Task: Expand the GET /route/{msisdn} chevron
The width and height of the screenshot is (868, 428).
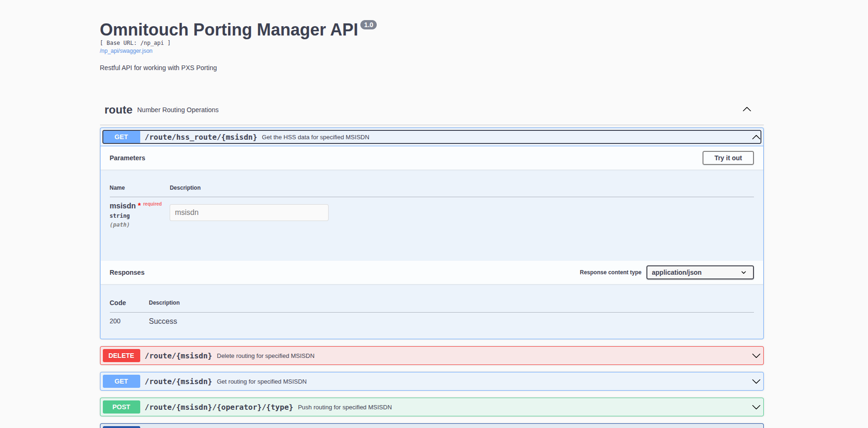Action: click(756, 381)
